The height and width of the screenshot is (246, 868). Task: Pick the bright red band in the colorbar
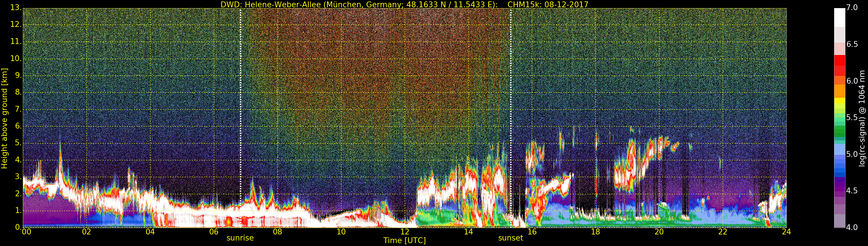click(x=840, y=60)
